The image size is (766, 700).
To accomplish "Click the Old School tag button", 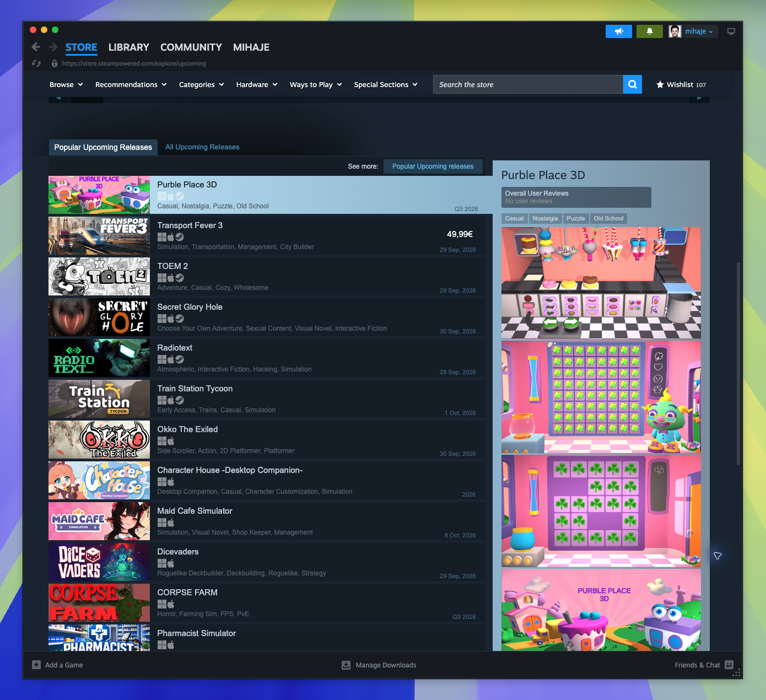I will coord(608,218).
